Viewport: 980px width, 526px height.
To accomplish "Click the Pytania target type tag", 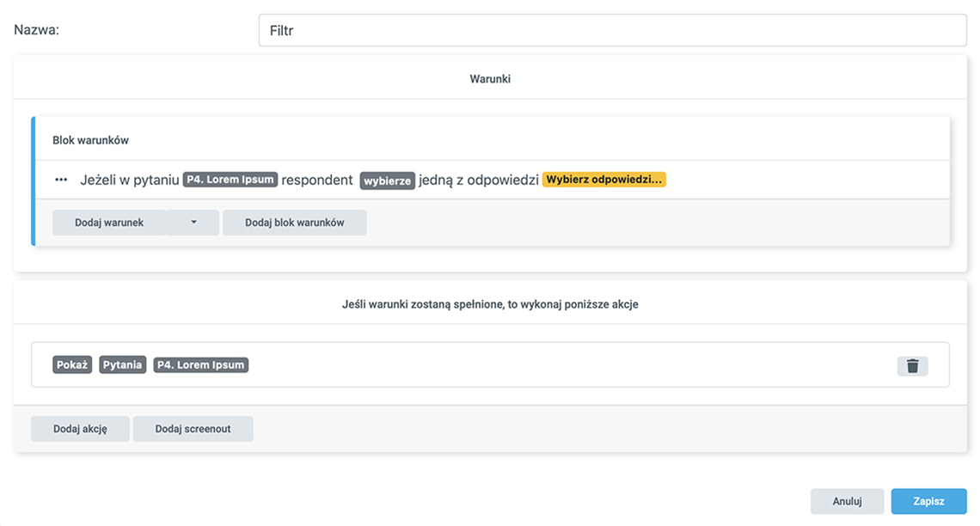I will click(123, 364).
